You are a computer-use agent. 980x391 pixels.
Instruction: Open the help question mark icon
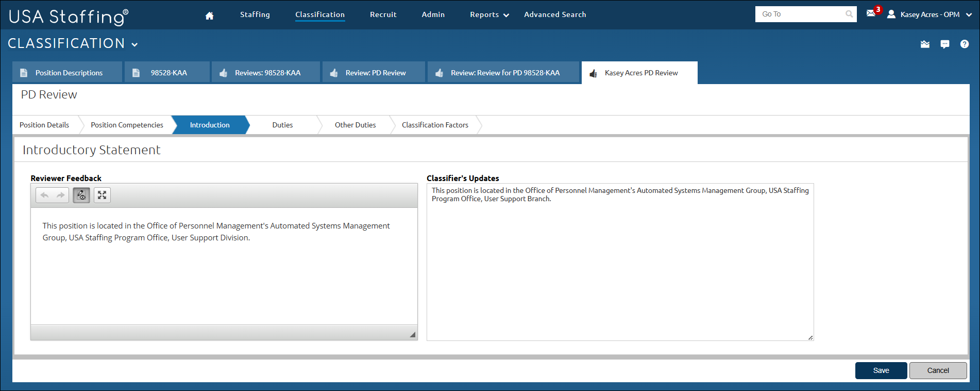coord(964,44)
